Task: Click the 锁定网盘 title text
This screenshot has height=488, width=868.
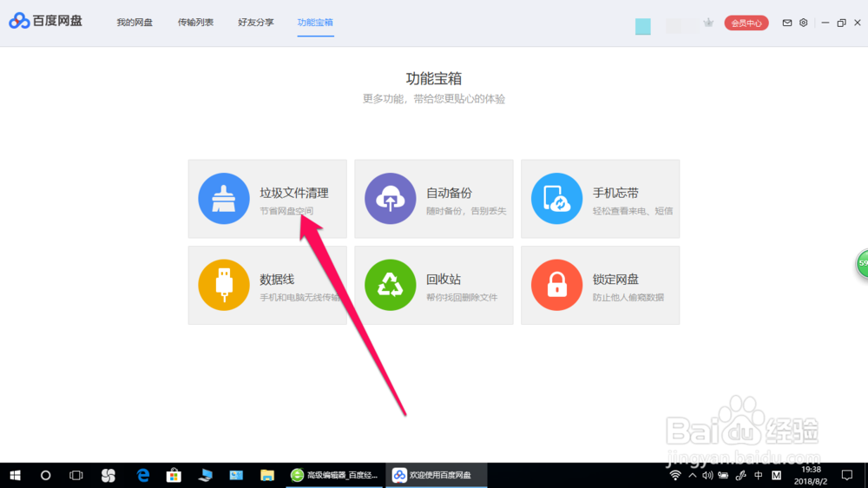Action: click(615, 280)
